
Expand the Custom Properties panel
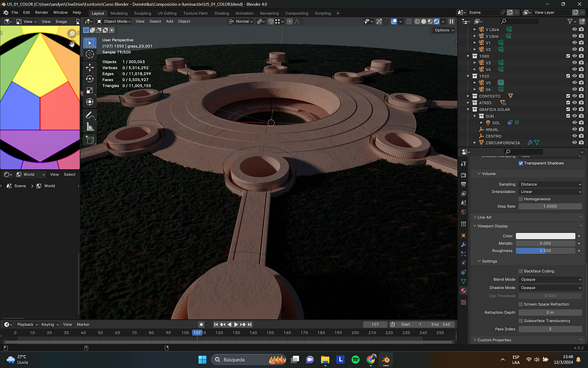pyautogui.click(x=493, y=340)
